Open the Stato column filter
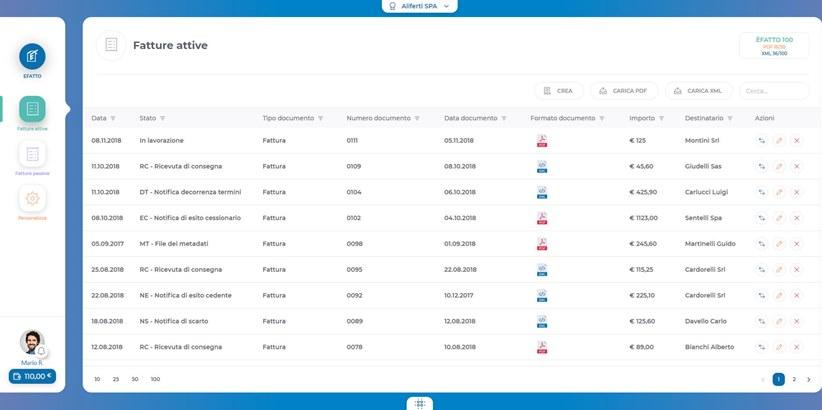Image resolution: width=822 pixels, height=410 pixels. [162, 118]
